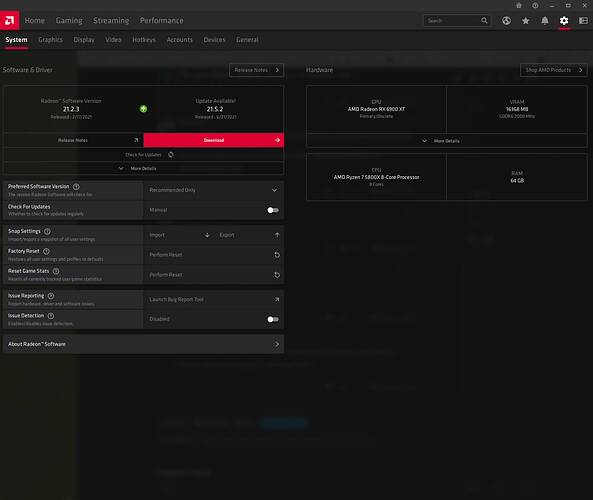Open settings gear icon
The image size is (593, 500).
[x=564, y=21]
